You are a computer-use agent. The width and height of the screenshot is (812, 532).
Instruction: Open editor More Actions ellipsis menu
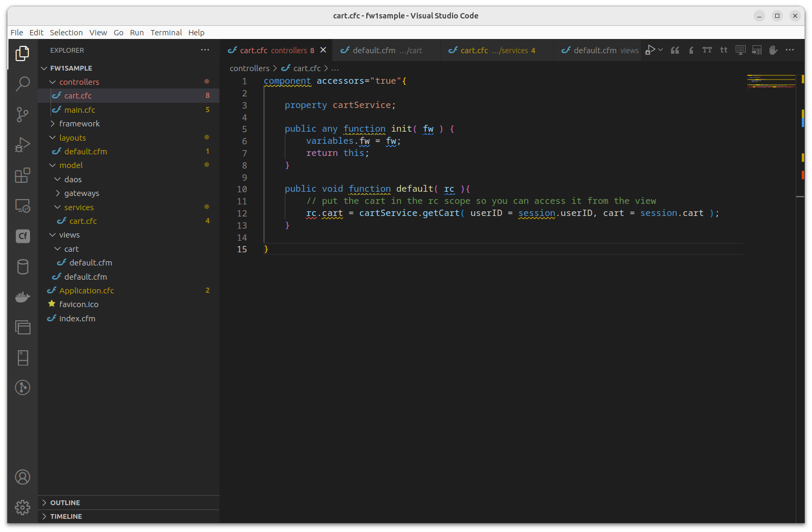pos(790,50)
